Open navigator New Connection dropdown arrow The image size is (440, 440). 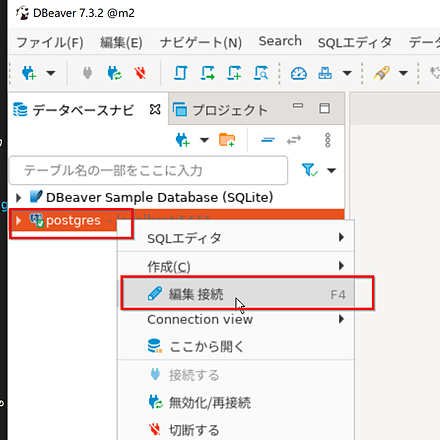click(204, 140)
